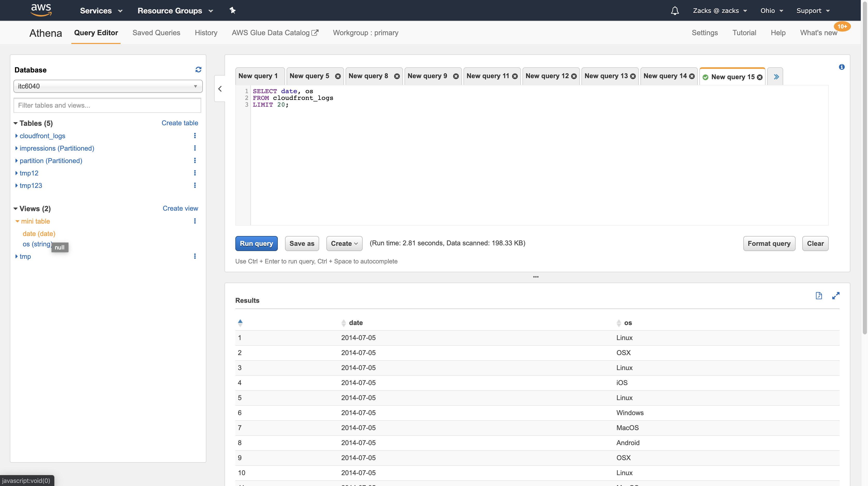Click the pin shortcut icon in navbar
The width and height of the screenshot is (868, 486).
232,10
